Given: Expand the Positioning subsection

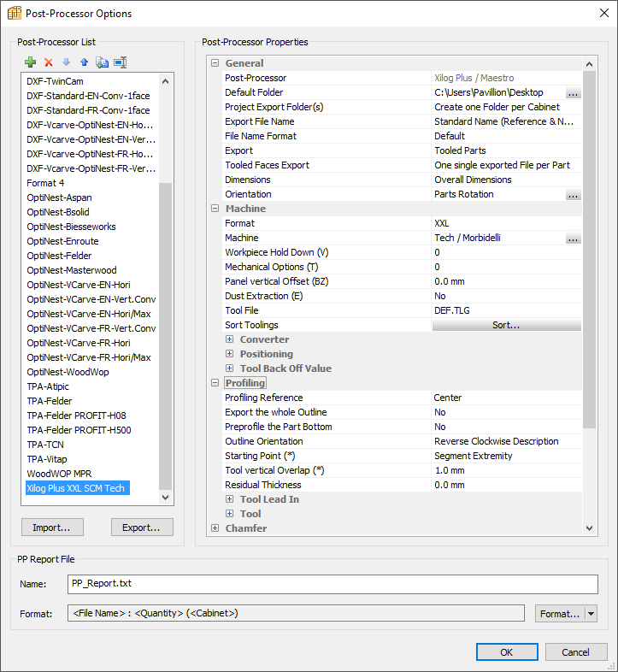Looking at the screenshot, I should [x=230, y=354].
